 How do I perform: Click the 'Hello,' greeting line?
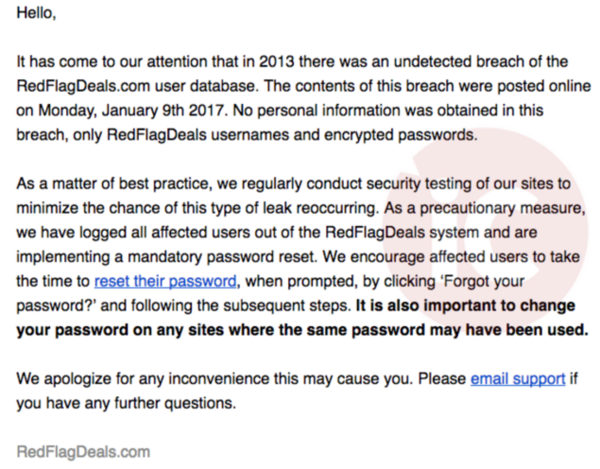point(36,13)
